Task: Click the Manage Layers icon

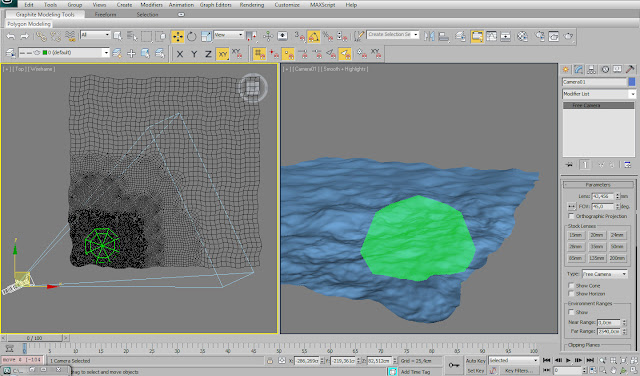Action: pyautogui.click(x=11, y=53)
